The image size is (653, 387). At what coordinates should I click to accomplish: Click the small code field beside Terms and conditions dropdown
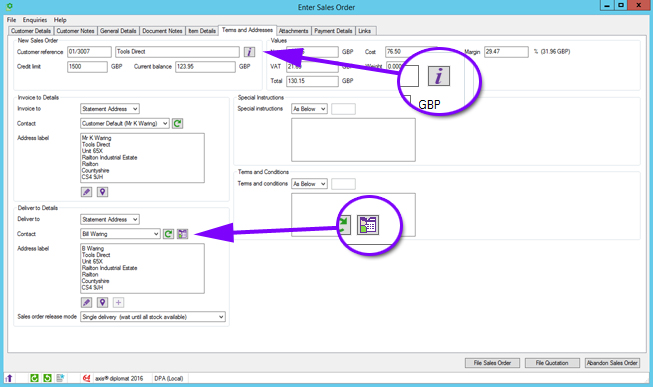[344, 184]
